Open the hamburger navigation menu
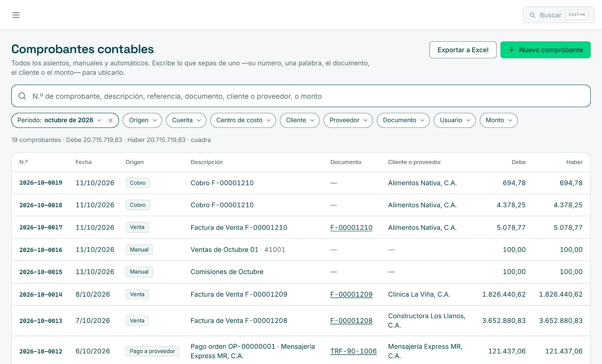602x364 pixels. tap(16, 15)
